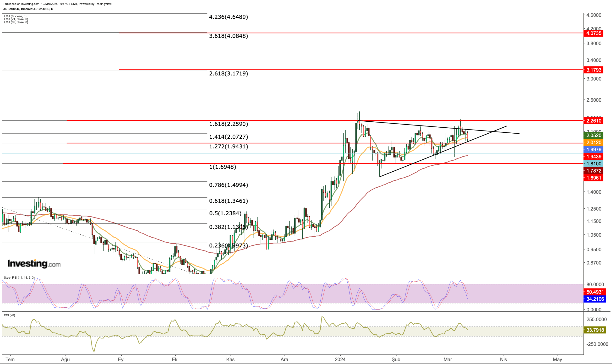Click the Kas month on time axis
Screen dimensions: 612x364
coord(230,360)
